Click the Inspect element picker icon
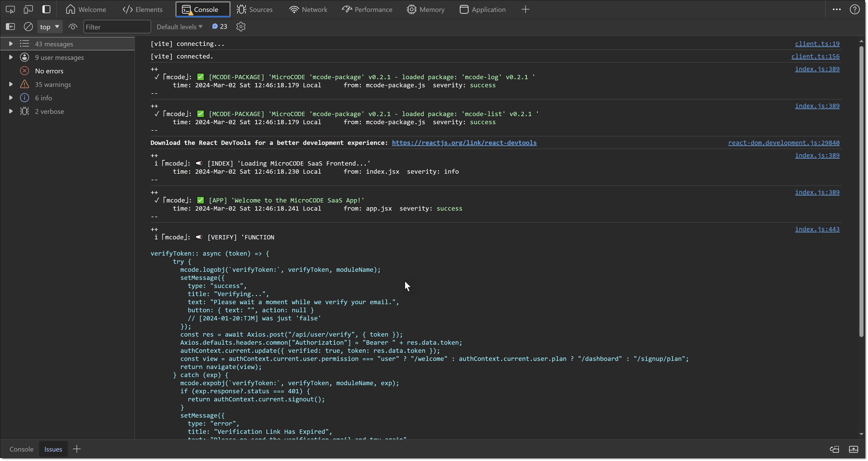Image resolution: width=868 pixels, height=461 pixels. pyautogui.click(x=10, y=9)
